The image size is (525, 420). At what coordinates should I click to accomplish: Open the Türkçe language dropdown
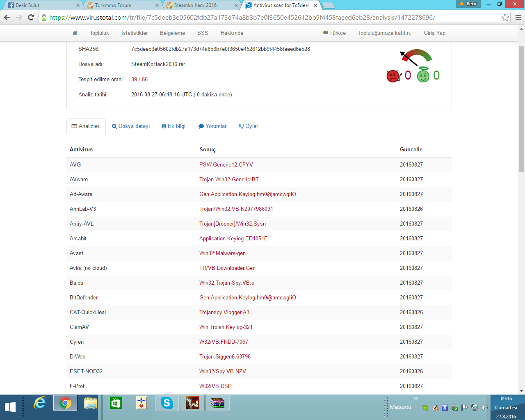click(x=334, y=33)
